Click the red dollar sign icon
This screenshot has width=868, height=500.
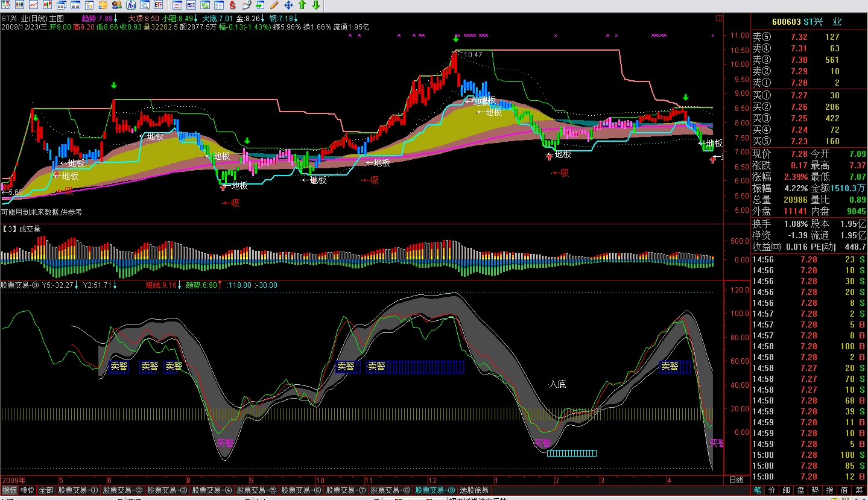232,5
